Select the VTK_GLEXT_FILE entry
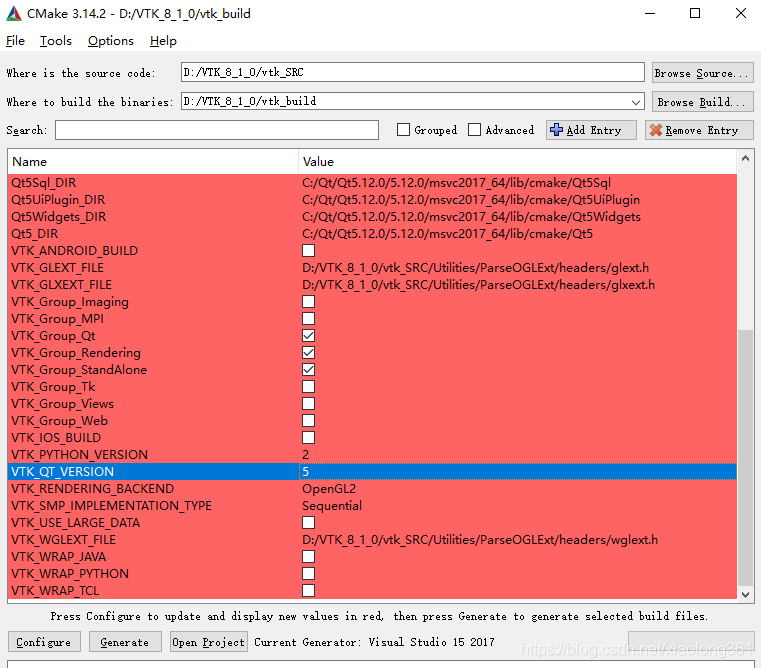The image size is (761, 668). pyautogui.click(x=57, y=267)
